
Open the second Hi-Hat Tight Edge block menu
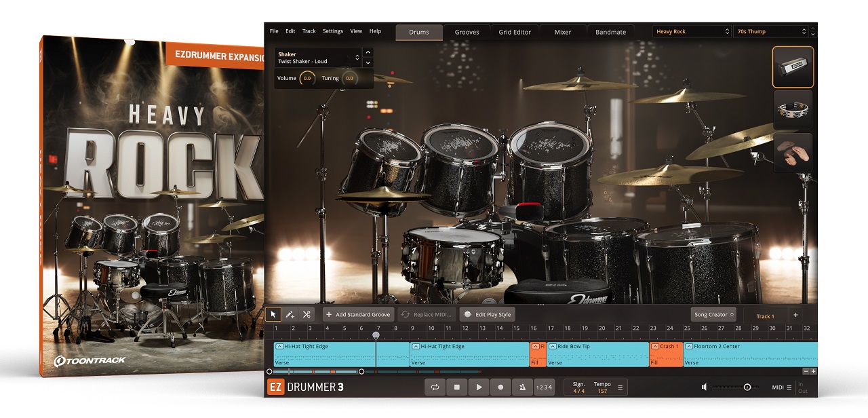point(416,346)
